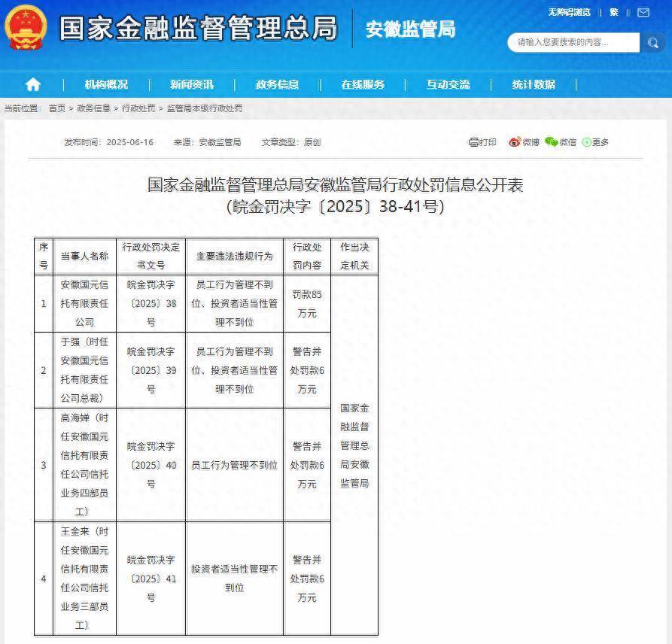The height and width of the screenshot is (644, 672).
Task: Click the 皖金罚决字〔2025〕41号 cell
Action: coord(151,579)
